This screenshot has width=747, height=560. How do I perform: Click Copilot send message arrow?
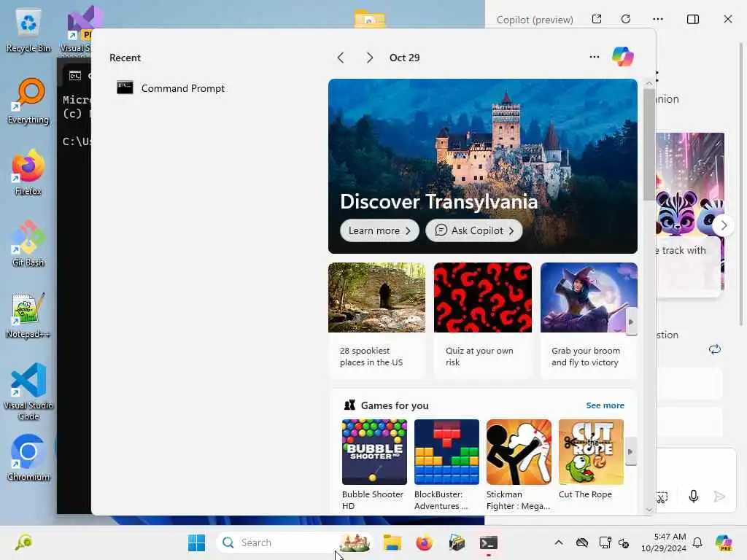[719, 497]
